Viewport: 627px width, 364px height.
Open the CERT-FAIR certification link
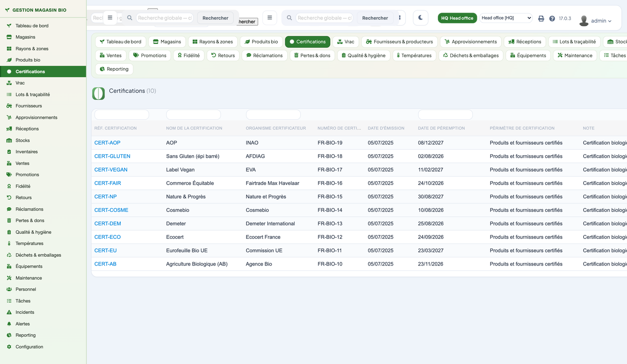click(108, 183)
